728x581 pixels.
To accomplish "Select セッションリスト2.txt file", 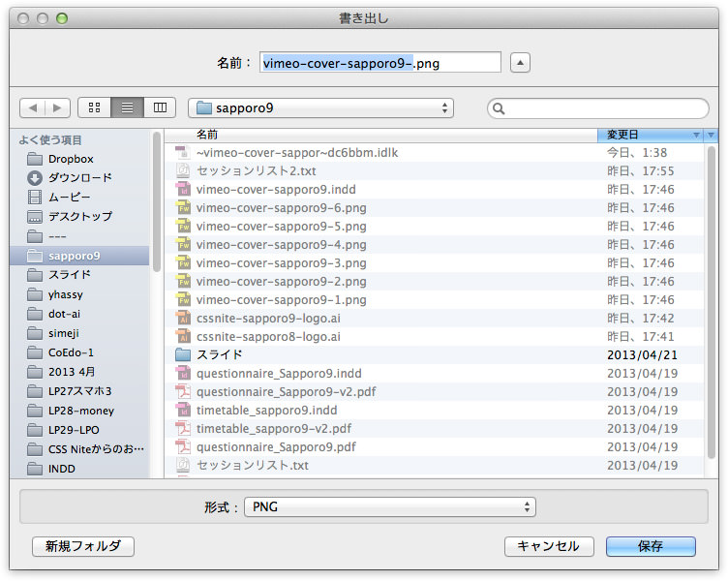I will pyautogui.click(x=434, y=170).
